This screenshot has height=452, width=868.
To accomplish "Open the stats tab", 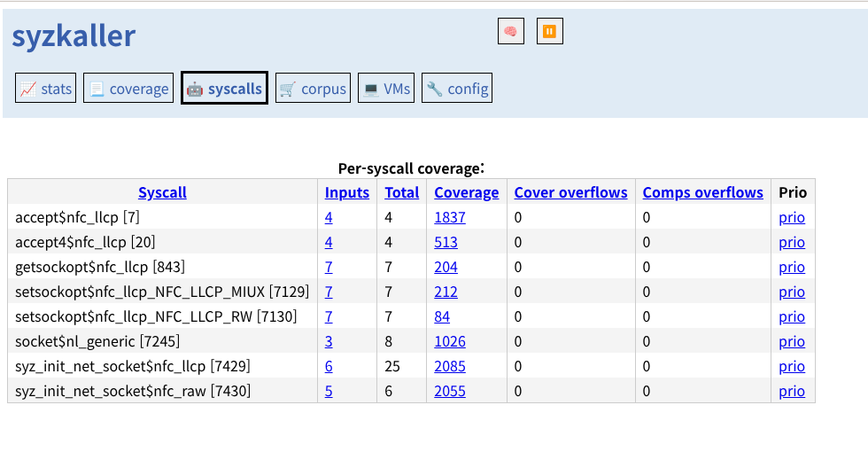I will click(45, 88).
